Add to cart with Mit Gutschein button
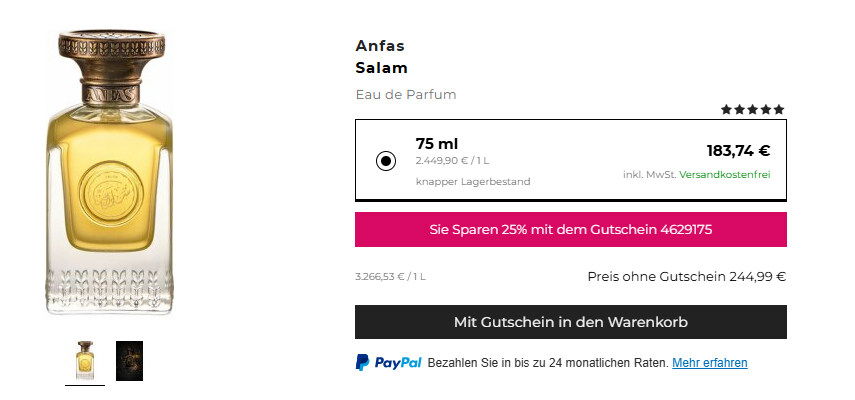 coord(570,322)
